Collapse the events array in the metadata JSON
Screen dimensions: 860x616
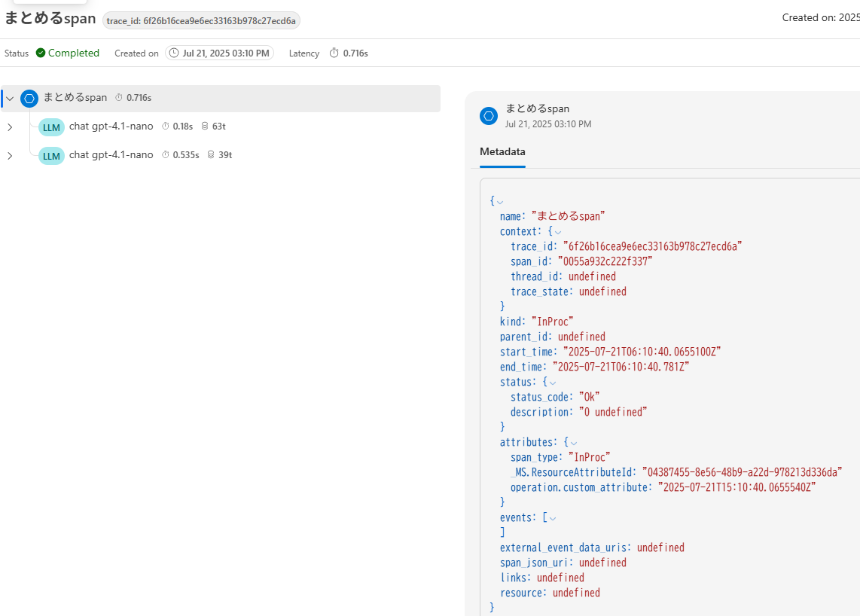pyautogui.click(x=551, y=517)
